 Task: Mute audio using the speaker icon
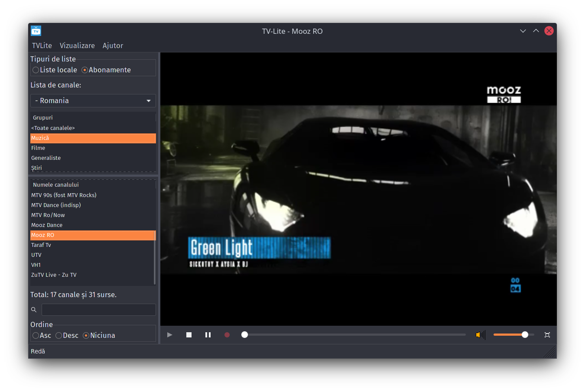(480, 335)
